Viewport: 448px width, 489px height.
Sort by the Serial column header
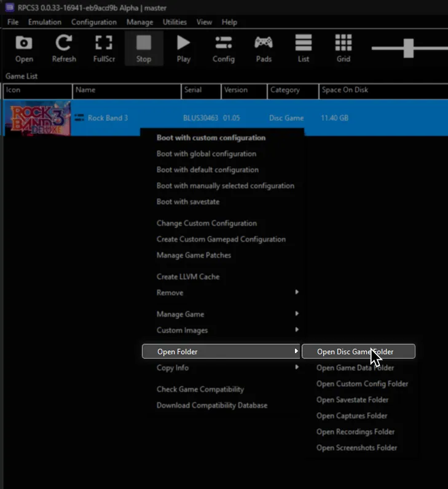[201, 91]
